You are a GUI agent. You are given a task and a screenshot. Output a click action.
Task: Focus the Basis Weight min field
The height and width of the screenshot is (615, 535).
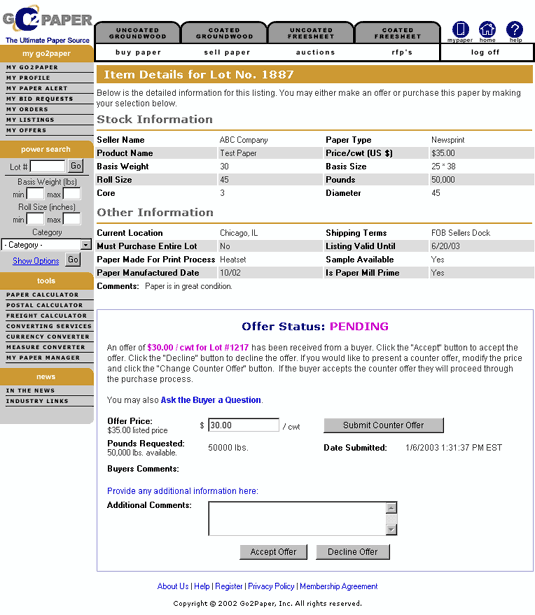pyautogui.click(x=35, y=194)
